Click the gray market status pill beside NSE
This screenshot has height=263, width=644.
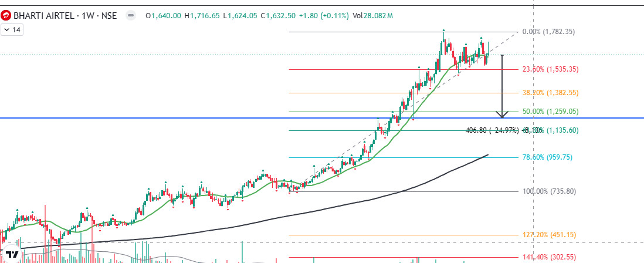click(131, 16)
